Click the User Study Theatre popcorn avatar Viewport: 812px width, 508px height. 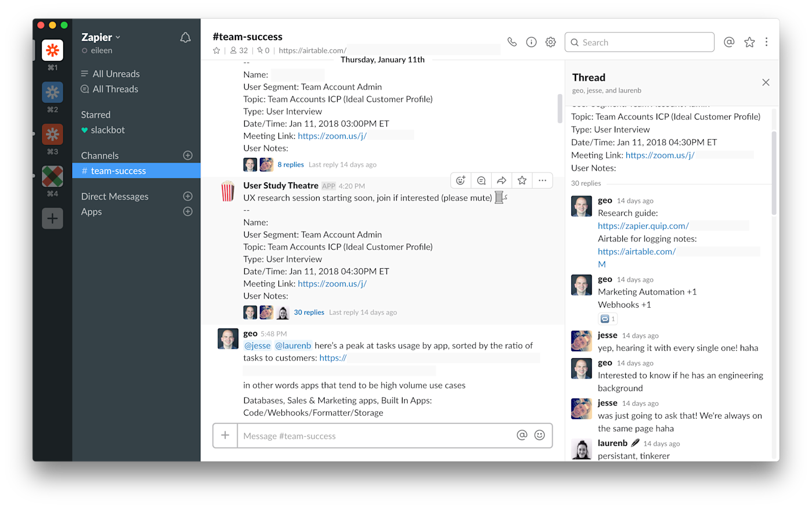[228, 191]
